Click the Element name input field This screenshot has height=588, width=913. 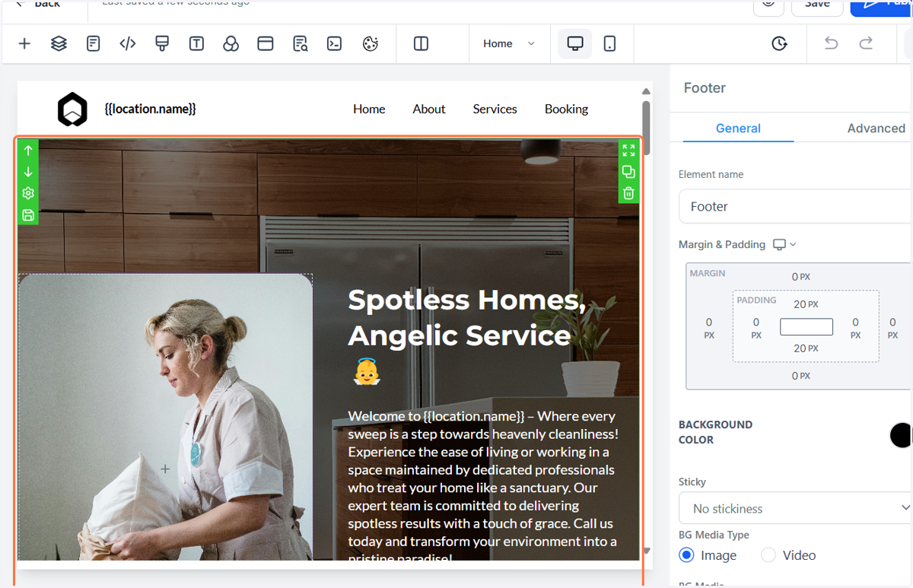pyautogui.click(x=796, y=206)
